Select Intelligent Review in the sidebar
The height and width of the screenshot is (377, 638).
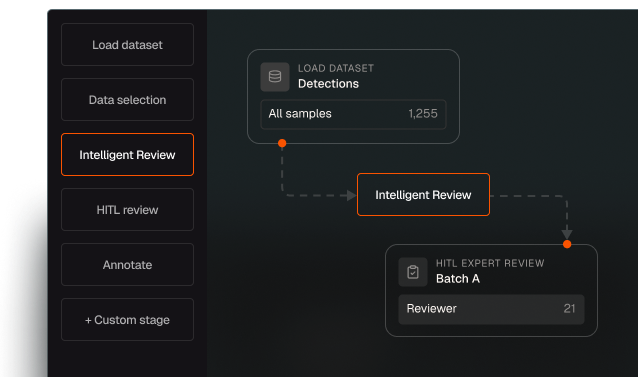(127, 155)
